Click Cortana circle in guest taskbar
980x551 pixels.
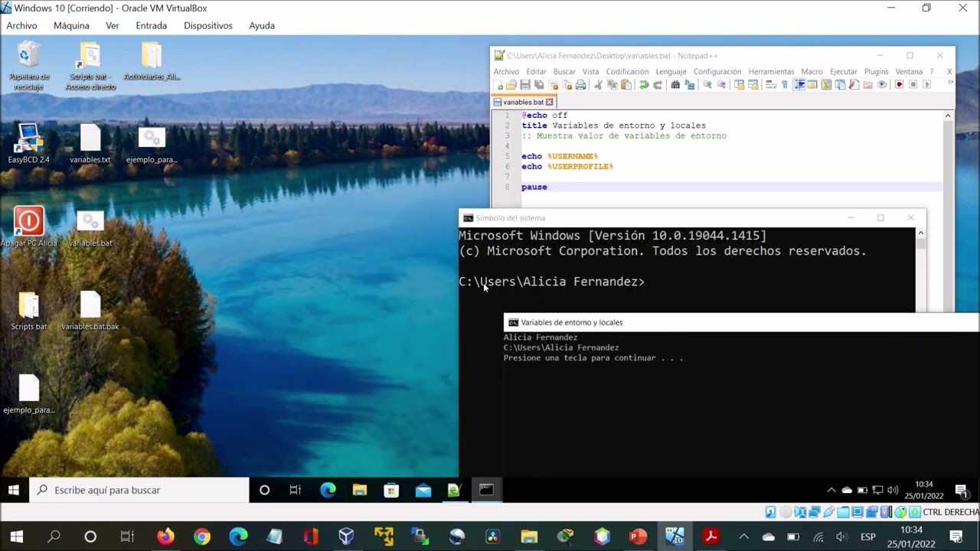click(264, 490)
